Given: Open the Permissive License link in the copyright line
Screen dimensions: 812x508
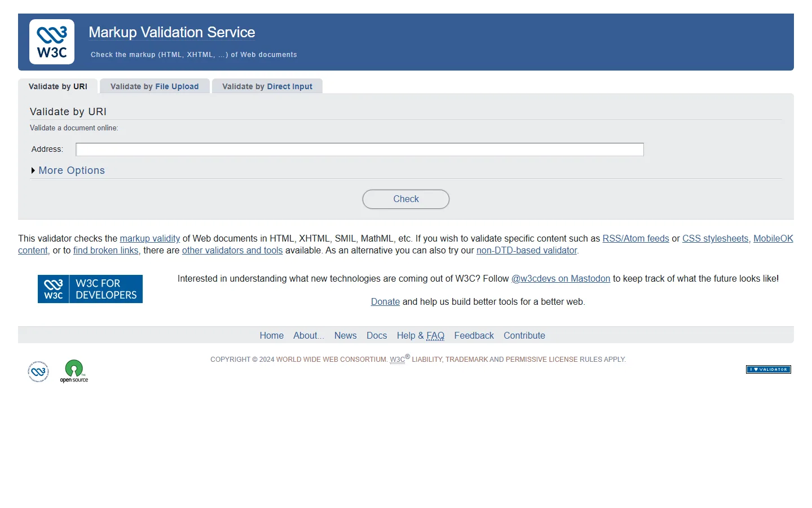Looking at the screenshot, I should 541,360.
